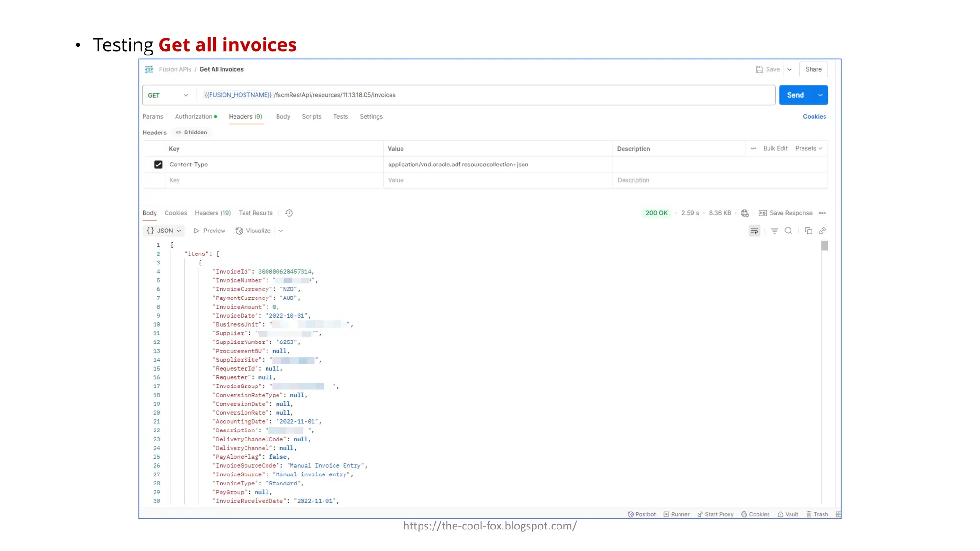Open Runner in the status bar

pyautogui.click(x=676, y=514)
